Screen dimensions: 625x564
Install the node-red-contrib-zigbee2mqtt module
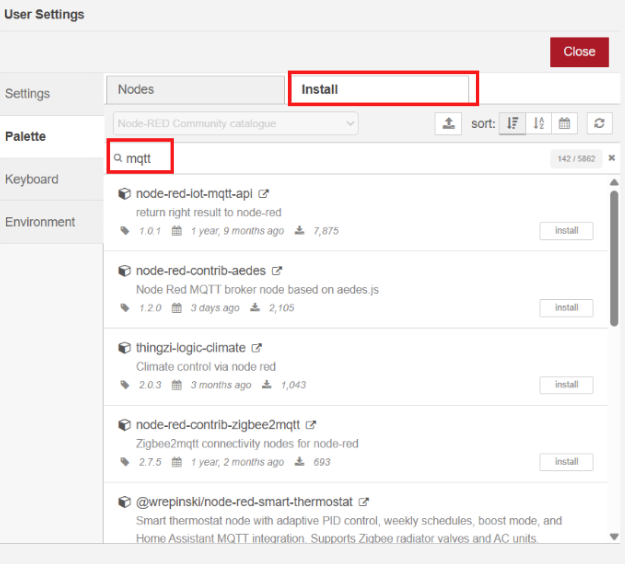(x=566, y=462)
